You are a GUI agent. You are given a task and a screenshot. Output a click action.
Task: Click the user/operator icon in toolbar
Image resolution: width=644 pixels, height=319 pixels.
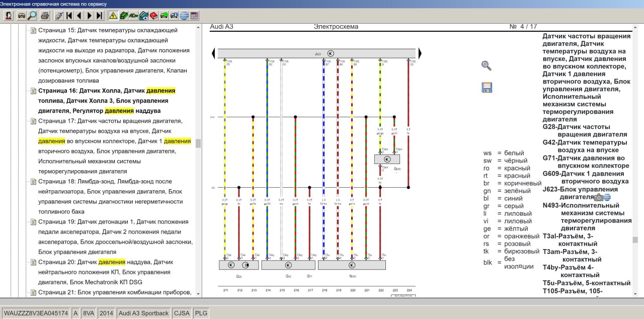click(x=8, y=16)
